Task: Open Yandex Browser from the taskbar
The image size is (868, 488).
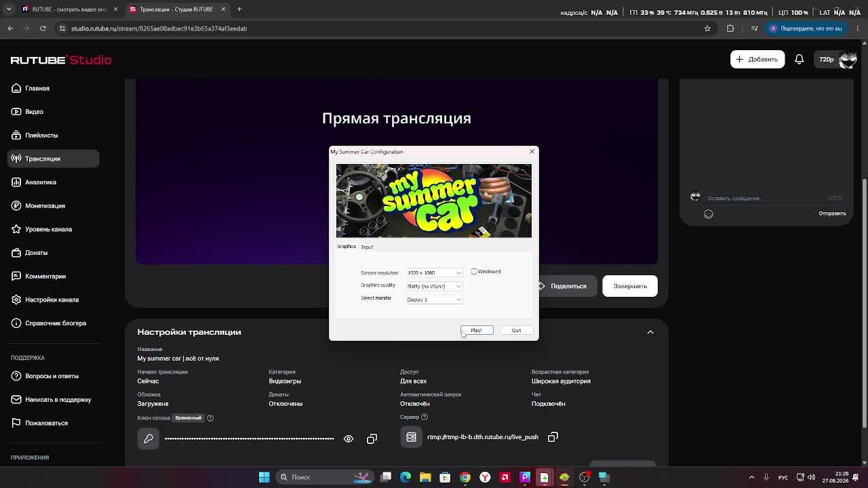Action: [485, 477]
